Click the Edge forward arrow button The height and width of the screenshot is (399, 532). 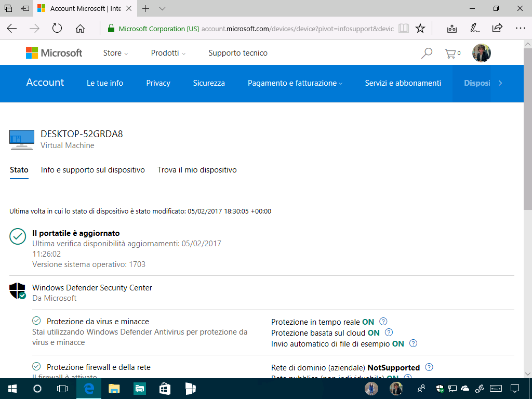pos(34,28)
